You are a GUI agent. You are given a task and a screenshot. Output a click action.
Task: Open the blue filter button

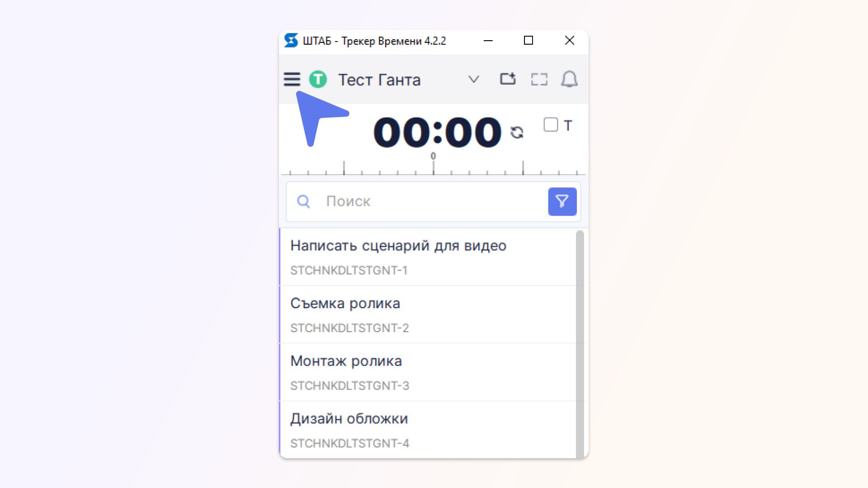tap(562, 202)
